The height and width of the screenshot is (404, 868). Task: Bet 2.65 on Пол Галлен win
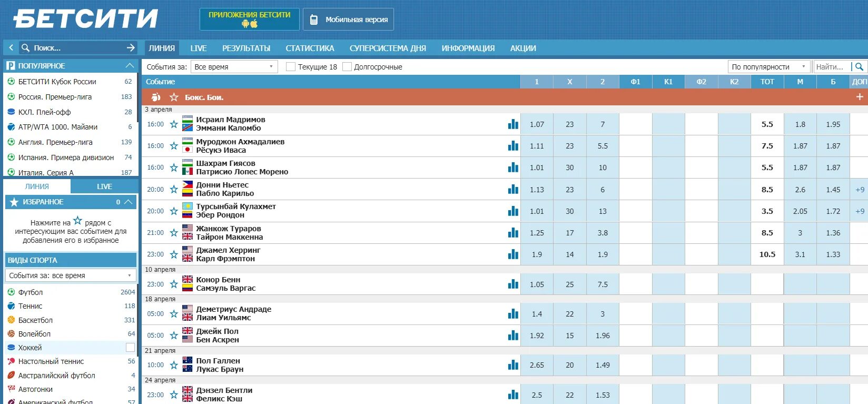coord(537,365)
